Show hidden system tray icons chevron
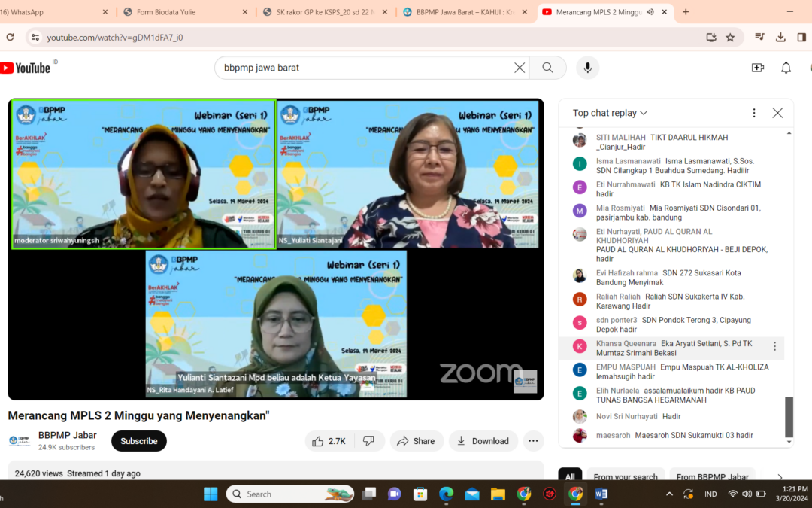 [x=669, y=494]
